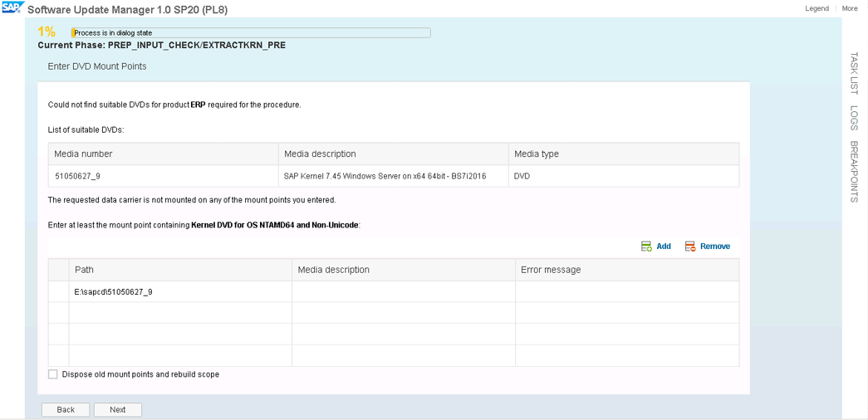Click the Add mount point link
Image resolution: width=868 pixels, height=420 pixels.
point(664,247)
